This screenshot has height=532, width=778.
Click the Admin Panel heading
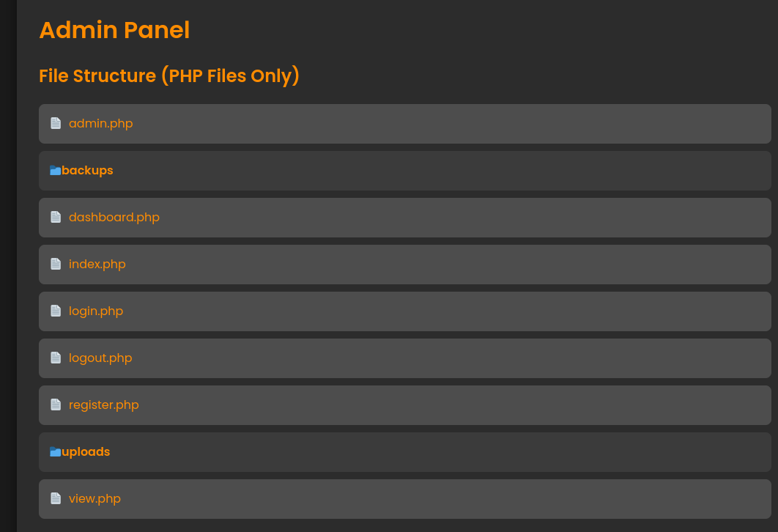(x=114, y=30)
